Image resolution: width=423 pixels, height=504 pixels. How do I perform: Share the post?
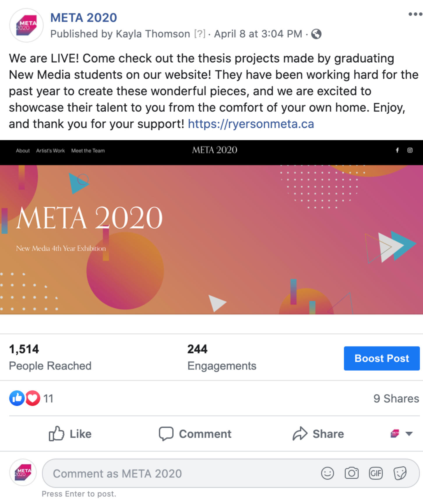318,434
